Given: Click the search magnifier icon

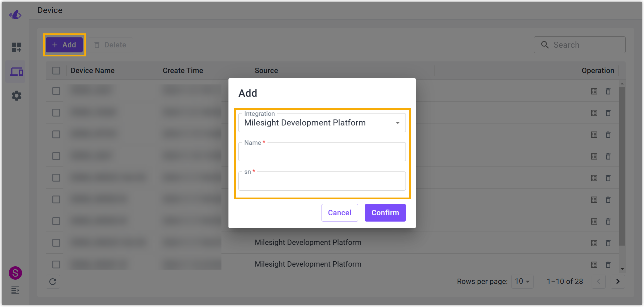Looking at the screenshot, I should 545,45.
